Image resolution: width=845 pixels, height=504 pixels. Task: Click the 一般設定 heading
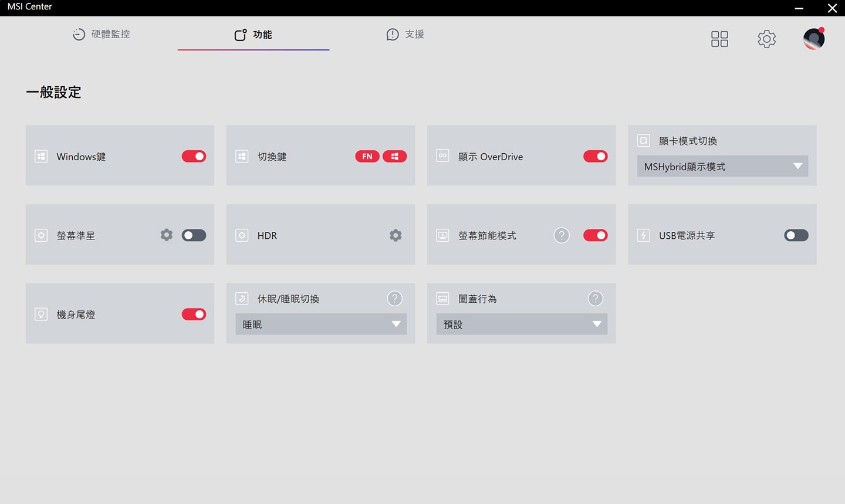tap(53, 92)
